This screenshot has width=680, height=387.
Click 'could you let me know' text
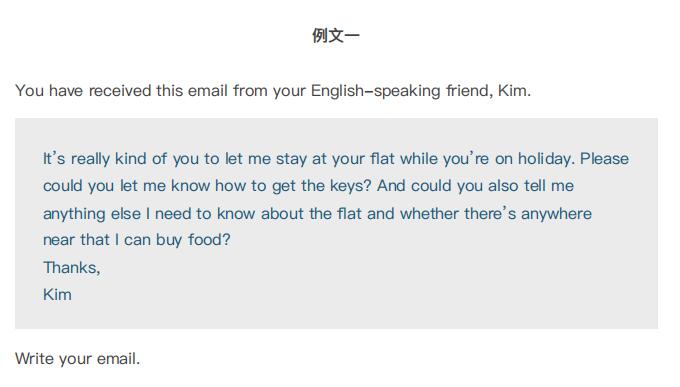(127, 186)
